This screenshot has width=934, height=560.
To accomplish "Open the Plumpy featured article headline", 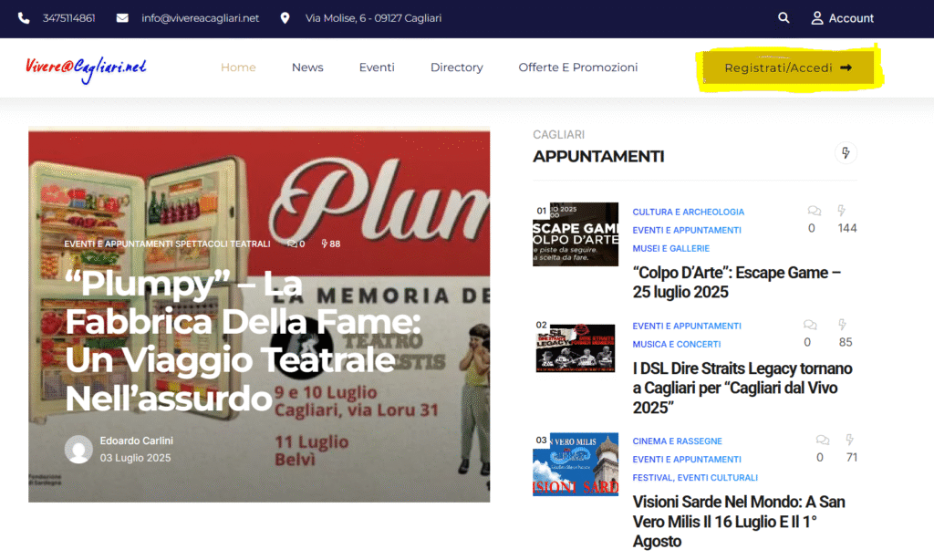I will 244,341.
